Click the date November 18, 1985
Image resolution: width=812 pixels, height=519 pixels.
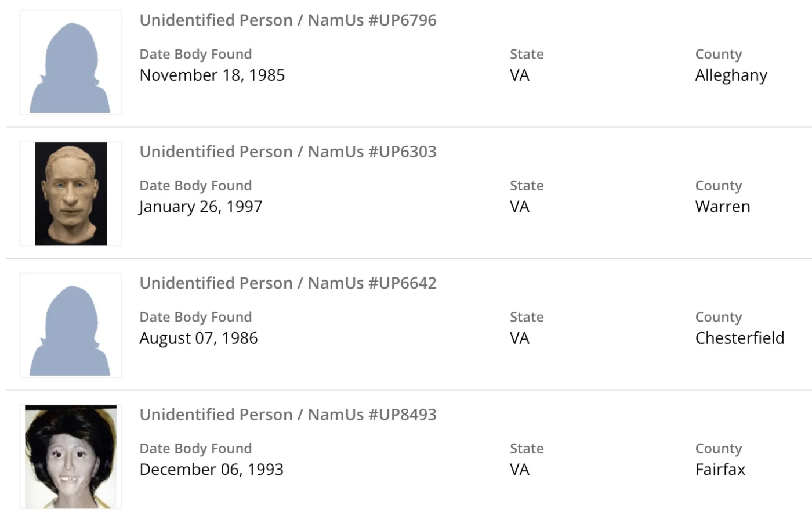(x=212, y=75)
